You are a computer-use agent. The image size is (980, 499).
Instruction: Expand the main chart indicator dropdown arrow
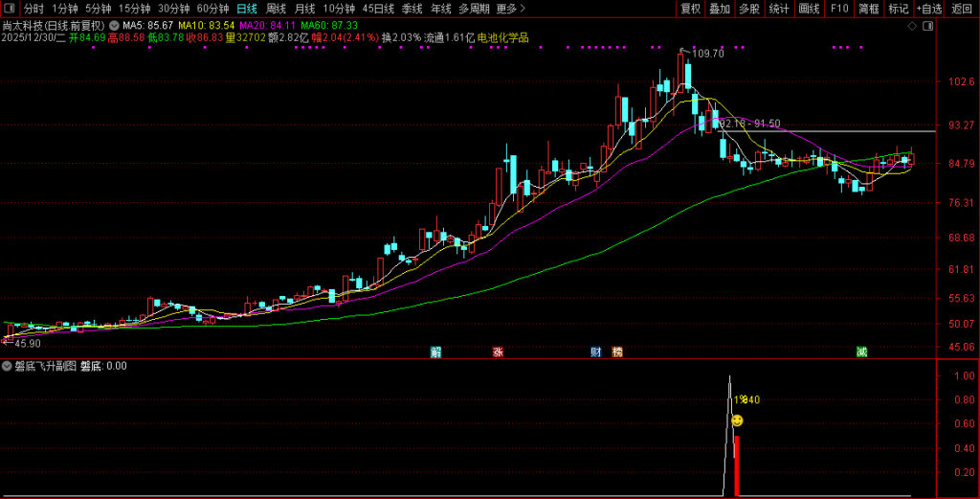[x=116, y=25]
